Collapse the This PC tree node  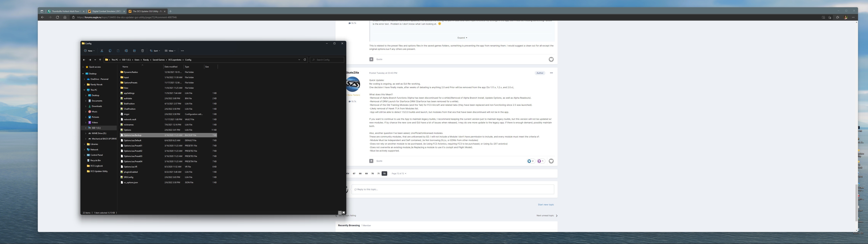click(x=85, y=90)
